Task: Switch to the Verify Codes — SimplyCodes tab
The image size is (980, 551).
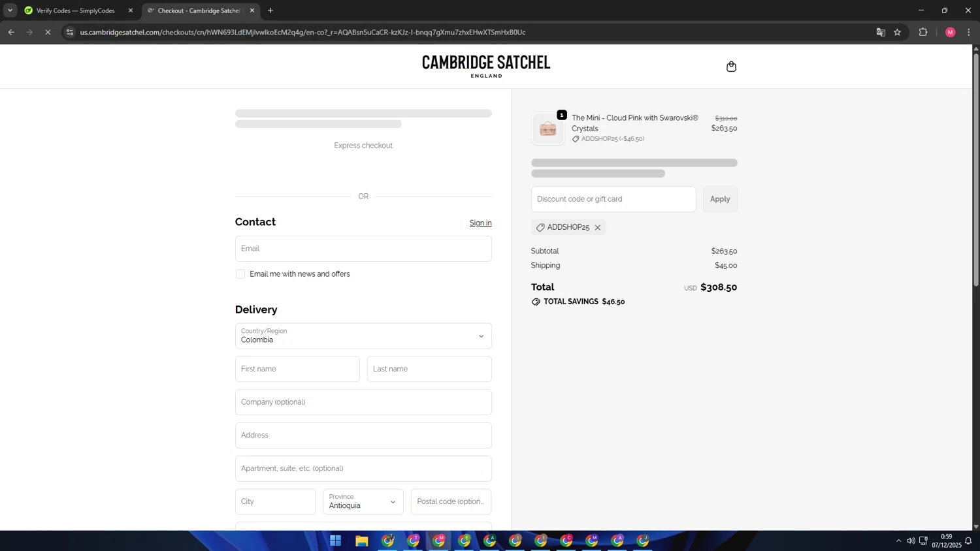Action: 75,10
